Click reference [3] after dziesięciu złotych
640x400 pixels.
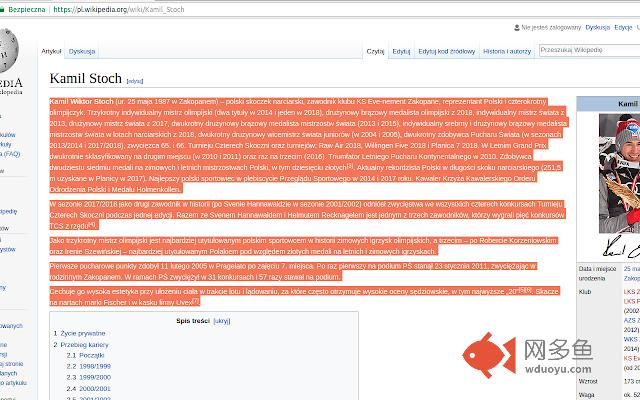point(350,166)
